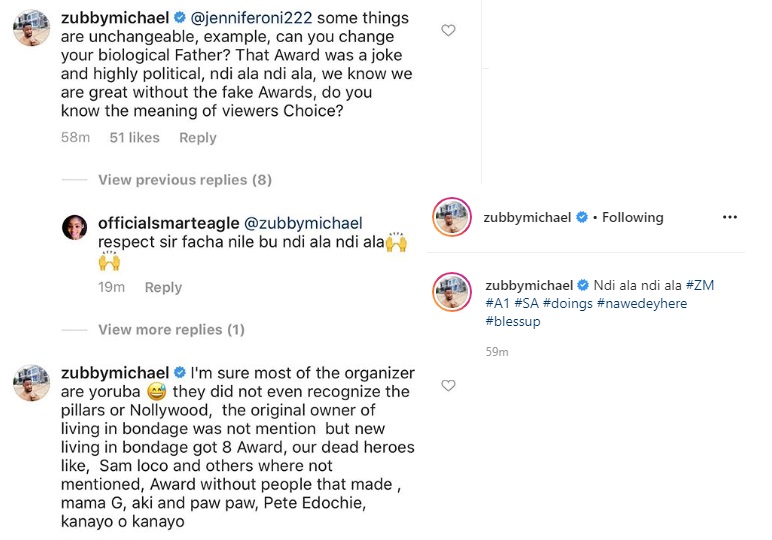The image size is (772, 540).
Task: Like the first zubbymichael comment with the heart
Action: pos(448,31)
